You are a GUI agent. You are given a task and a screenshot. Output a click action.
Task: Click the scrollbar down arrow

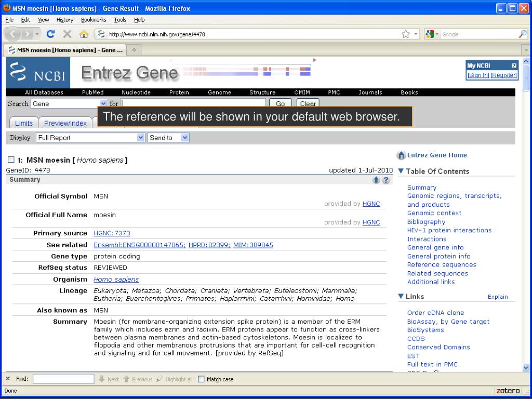[x=526, y=367]
